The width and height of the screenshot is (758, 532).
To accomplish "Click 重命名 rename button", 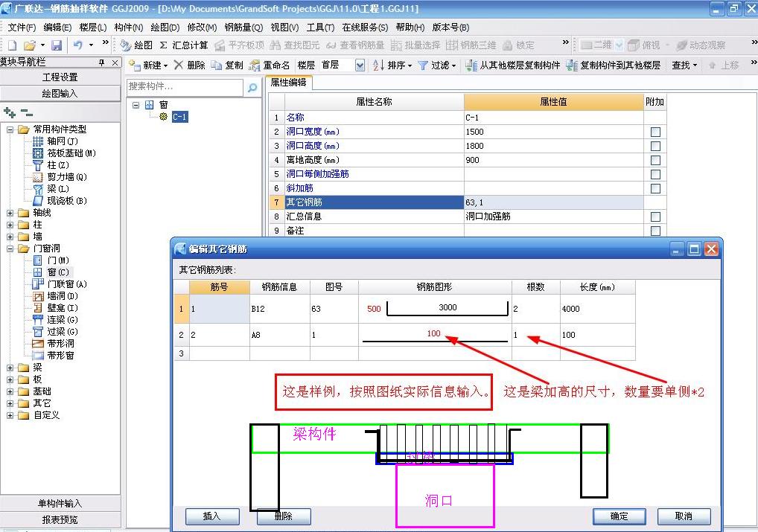I will coord(270,65).
